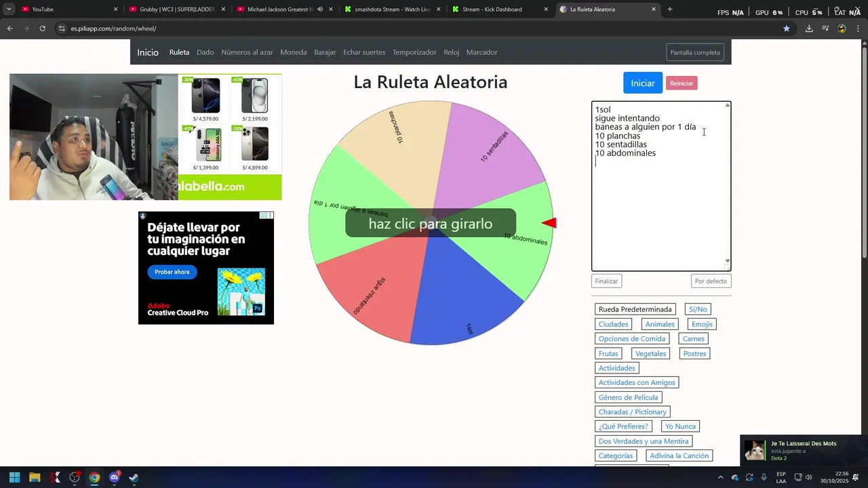Click the Finalizar button

click(606, 281)
